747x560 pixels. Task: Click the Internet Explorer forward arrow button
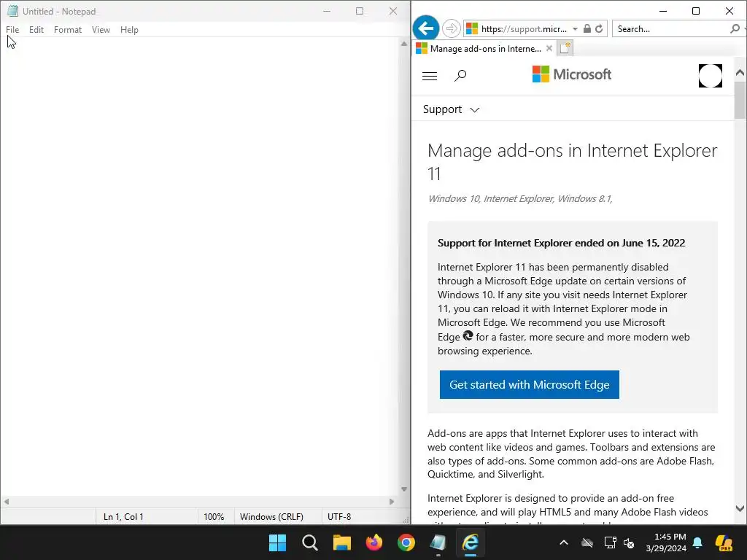tap(451, 28)
